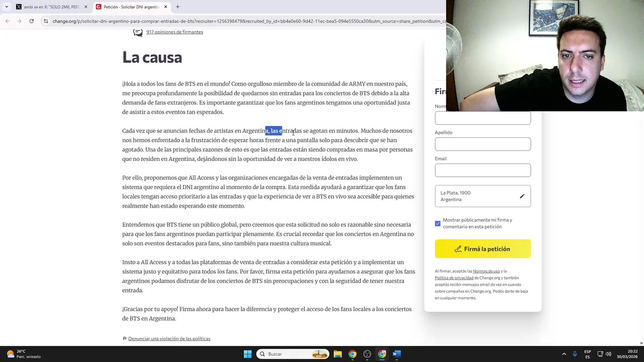Click the 'La Plata, 1900 Argentina' location box
The image size is (644, 362).
point(482,196)
